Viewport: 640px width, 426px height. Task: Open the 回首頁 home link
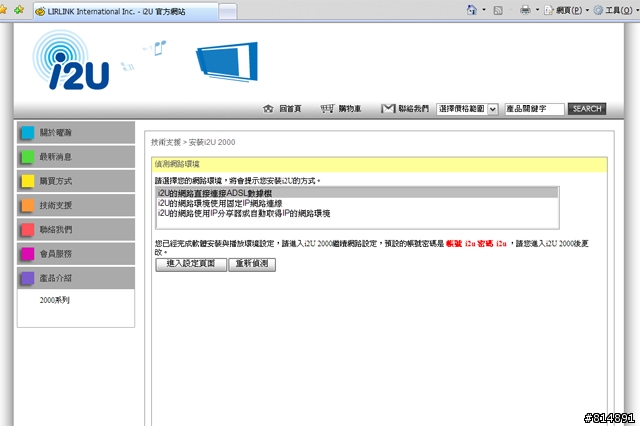click(290, 109)
